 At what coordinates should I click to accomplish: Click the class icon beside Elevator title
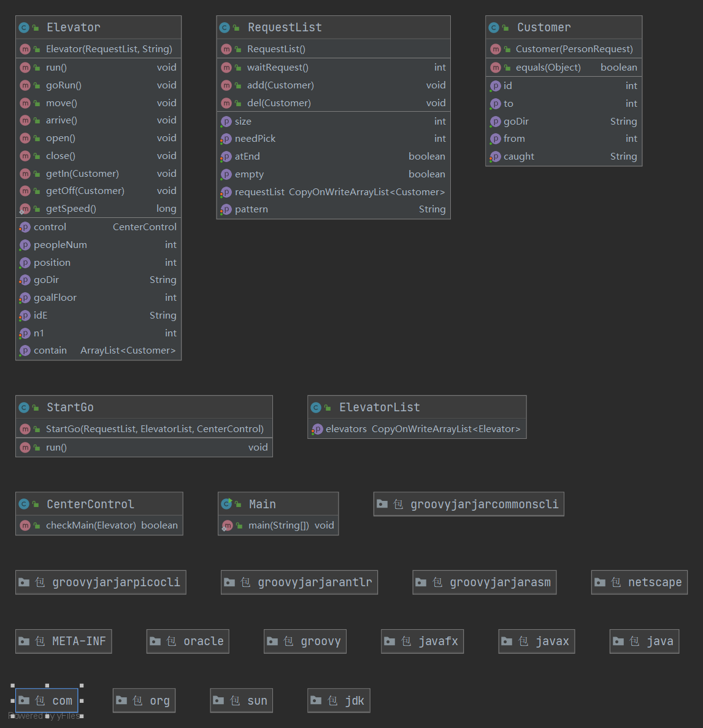pos(24,28)
